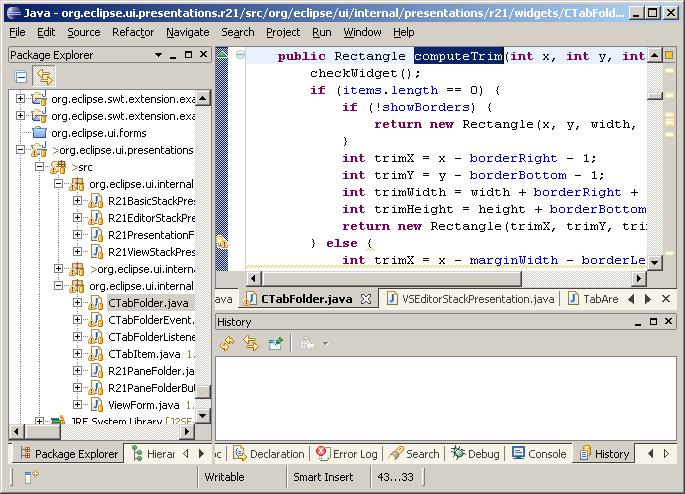
Task: Click Package Explorer horizontal scrollbar thumb
Action: tap(43, 432)
